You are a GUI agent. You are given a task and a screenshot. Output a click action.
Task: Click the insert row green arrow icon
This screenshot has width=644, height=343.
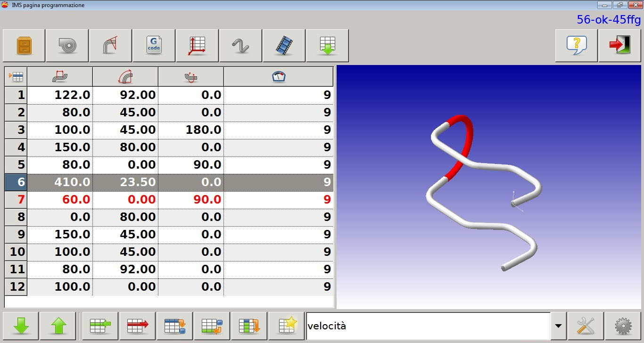[x=100, y=326]
